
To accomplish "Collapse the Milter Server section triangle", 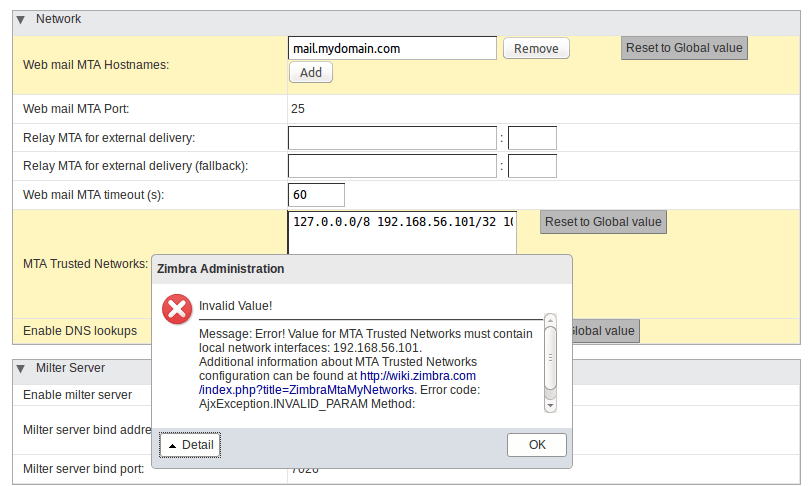I will [x=21, y=369].
